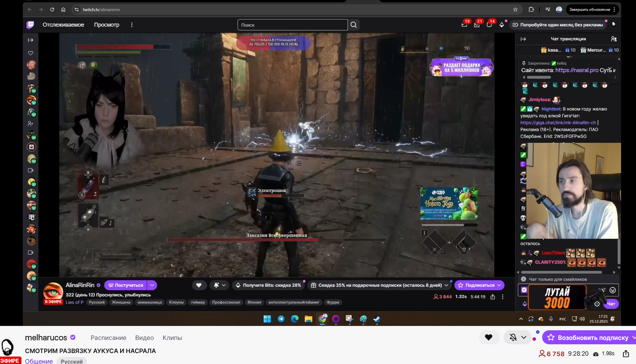636x364 pixels.
Task: Open notifications bell with badge 14
Action: coord(489,25)
